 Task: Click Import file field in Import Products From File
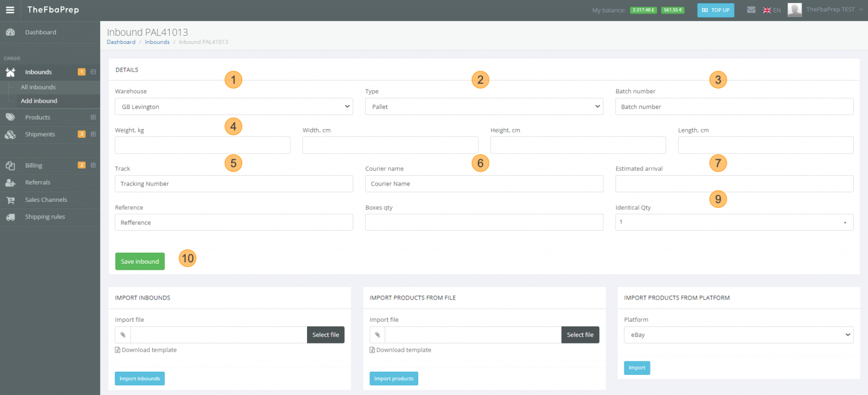tap(473, 335)
